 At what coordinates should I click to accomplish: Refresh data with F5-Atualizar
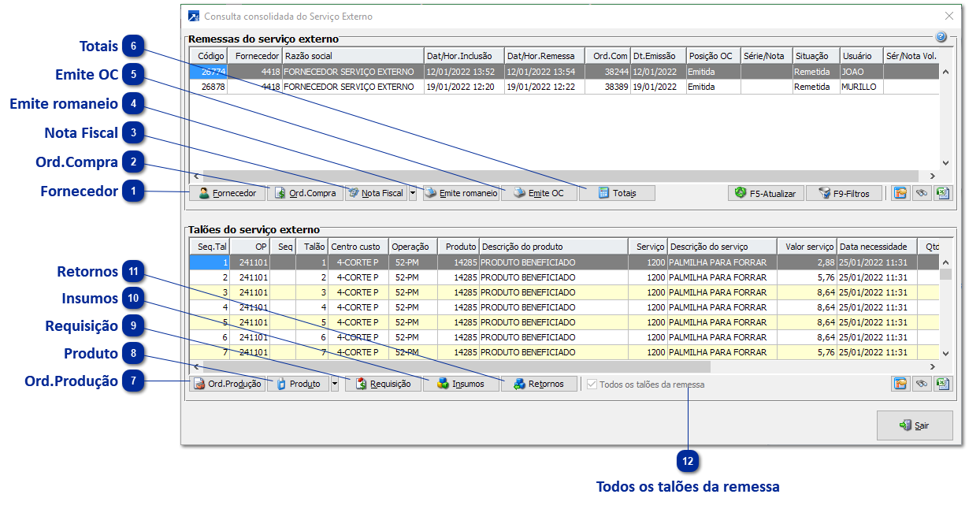[x=766, y=193]
